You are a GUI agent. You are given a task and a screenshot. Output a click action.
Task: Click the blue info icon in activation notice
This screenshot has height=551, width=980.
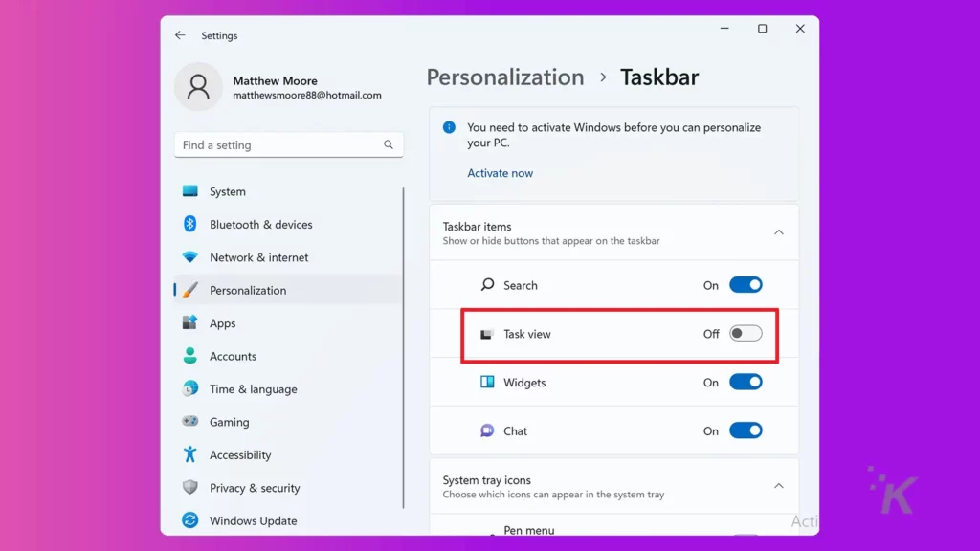point(449,127)
